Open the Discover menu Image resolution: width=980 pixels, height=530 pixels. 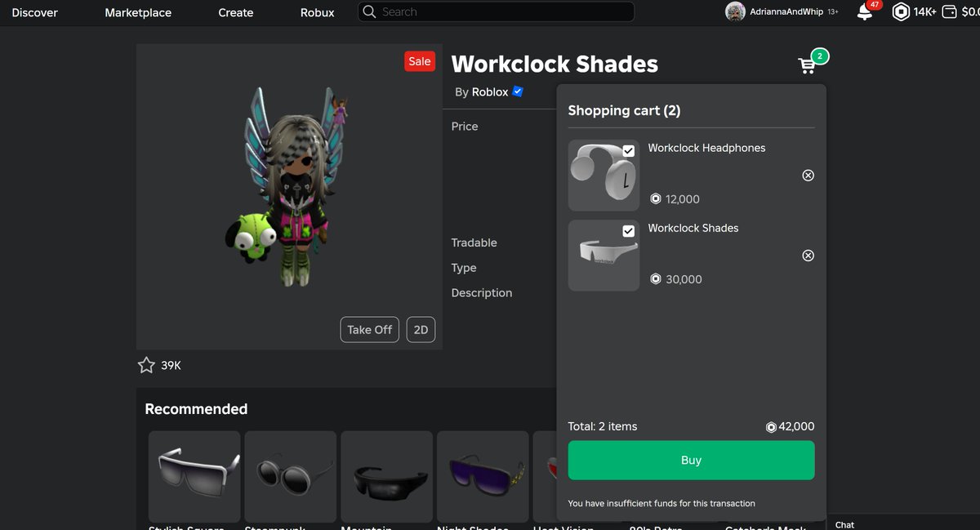pyautogui.click(x=34, y=12)
